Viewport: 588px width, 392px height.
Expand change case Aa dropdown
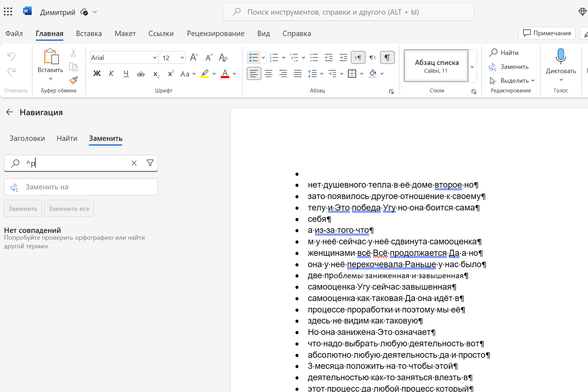[194, 74]
